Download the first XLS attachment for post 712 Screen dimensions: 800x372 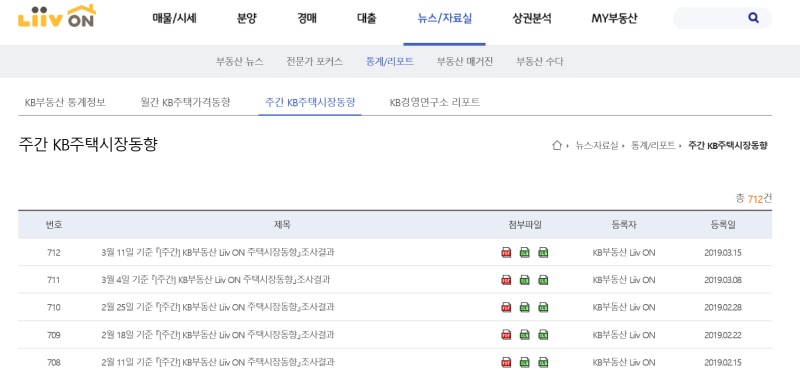524,253
